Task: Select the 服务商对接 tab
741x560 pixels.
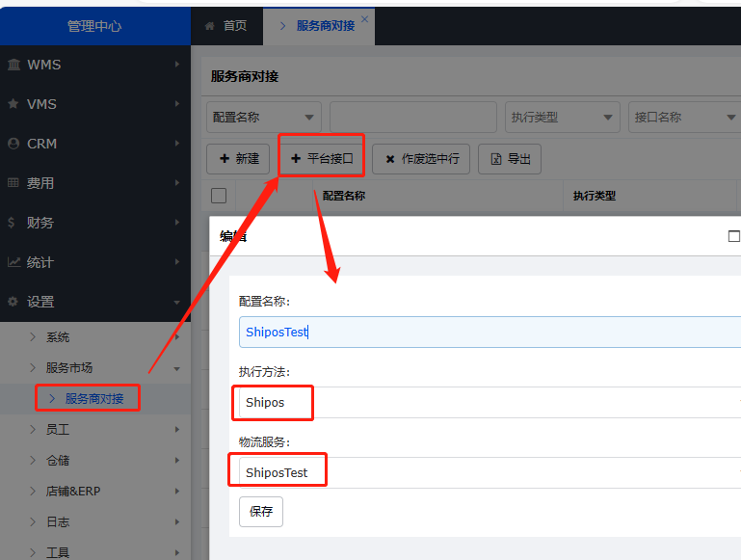Action: (x=319, y=26)
